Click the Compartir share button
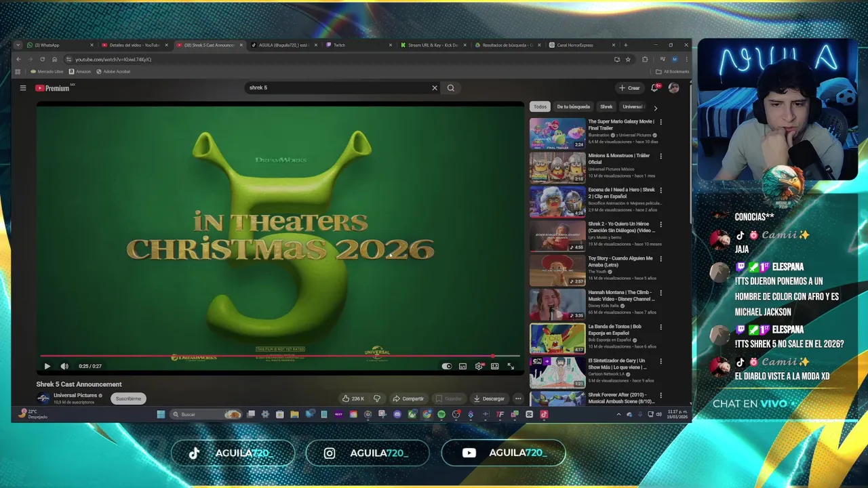This screenshot has height=488, width=868. [408, 399]
